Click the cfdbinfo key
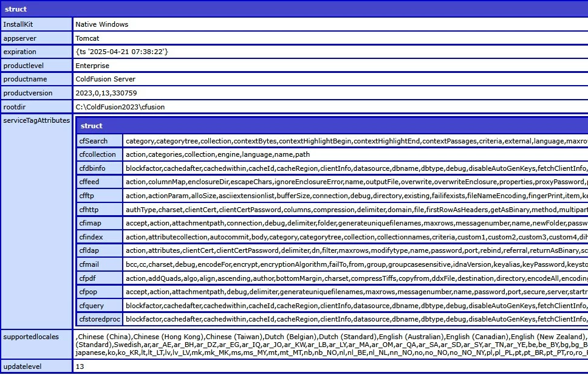 [100, 168]
